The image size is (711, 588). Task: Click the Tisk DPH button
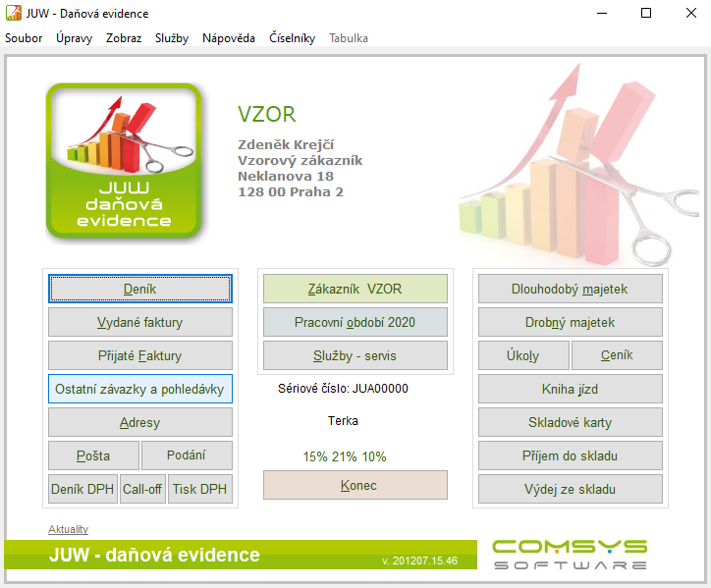click(x=200, y=489)
